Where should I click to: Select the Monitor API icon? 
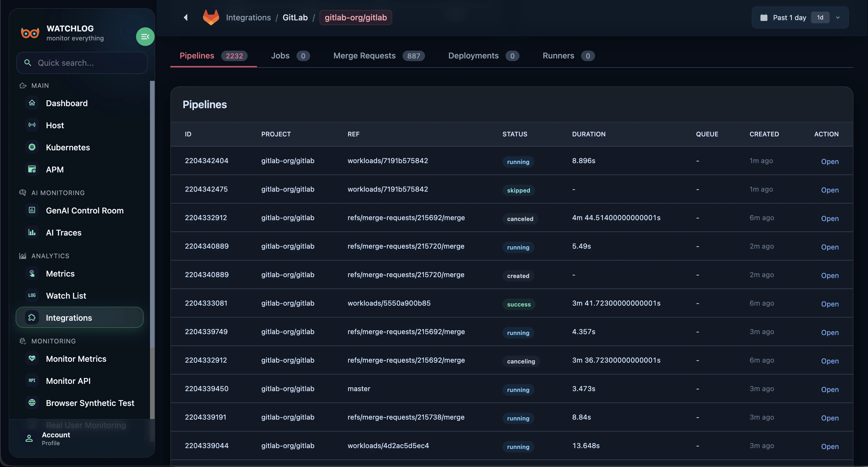[x=32, y=381]
